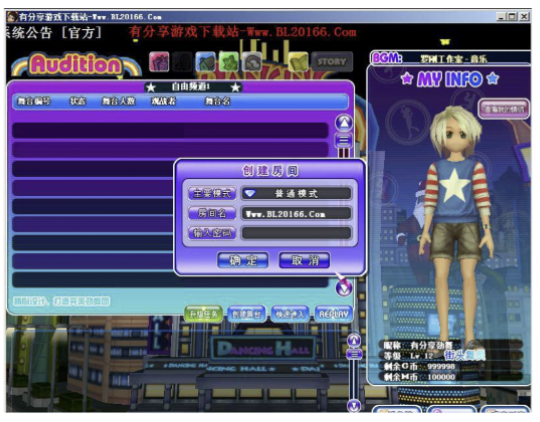Open the 普通模式 mode dropdown

click(x=296, y=194)
